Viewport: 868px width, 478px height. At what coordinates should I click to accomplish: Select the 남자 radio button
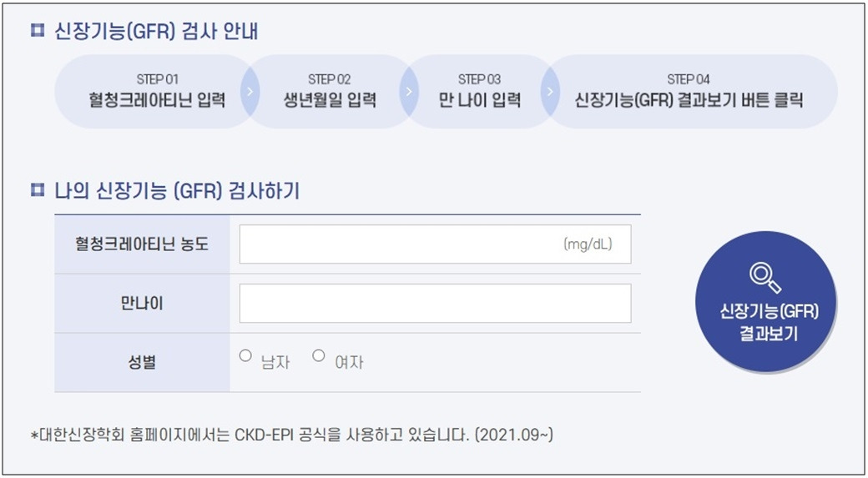coord(245,355)
